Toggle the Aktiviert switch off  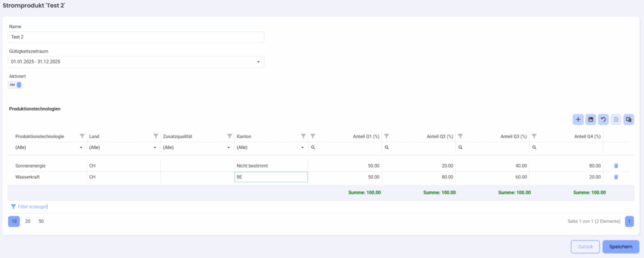click(15, 85)
